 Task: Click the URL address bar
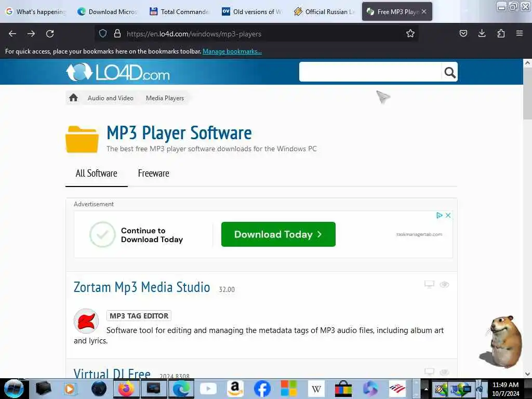pyautogui.click(x=258, y=34)
